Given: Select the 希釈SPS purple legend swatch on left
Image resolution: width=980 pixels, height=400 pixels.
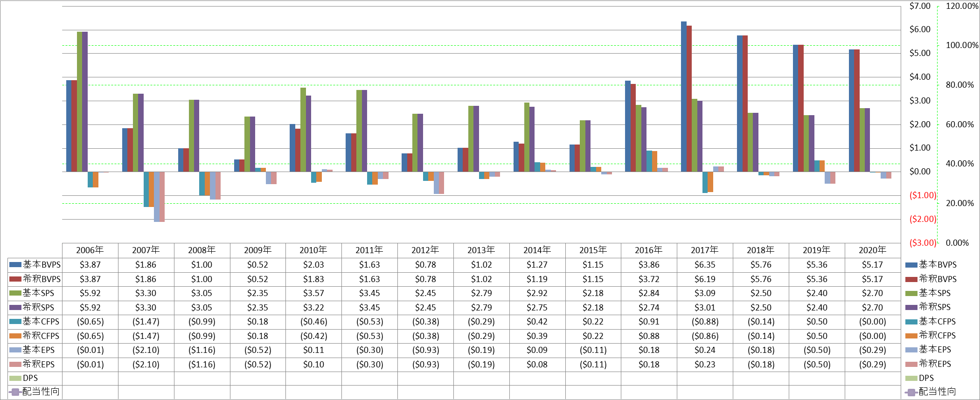Looking at the screenshot, I should click(x=15, y=308).
